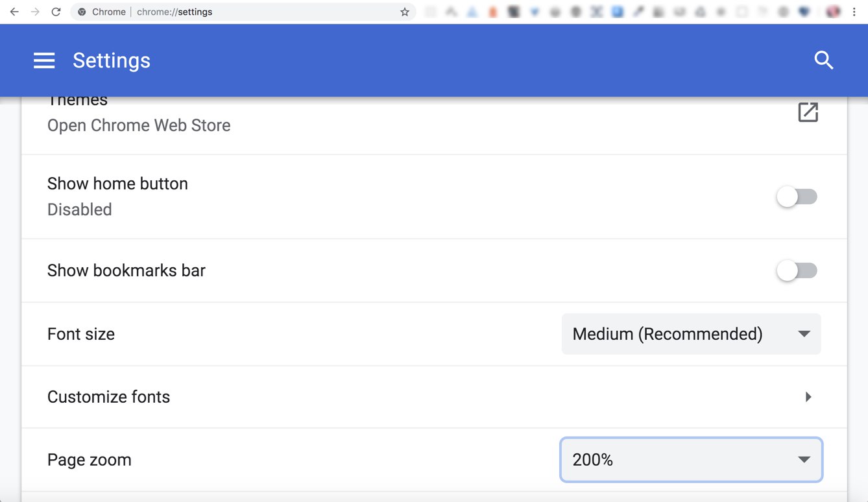Go back with browser back arrow
Image resolution: width=868 pixels, height=502 pixels.
click(14, 12)
